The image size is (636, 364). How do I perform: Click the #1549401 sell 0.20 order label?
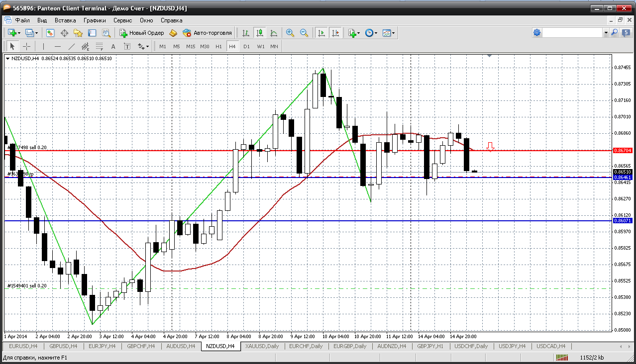click(27, 286)
